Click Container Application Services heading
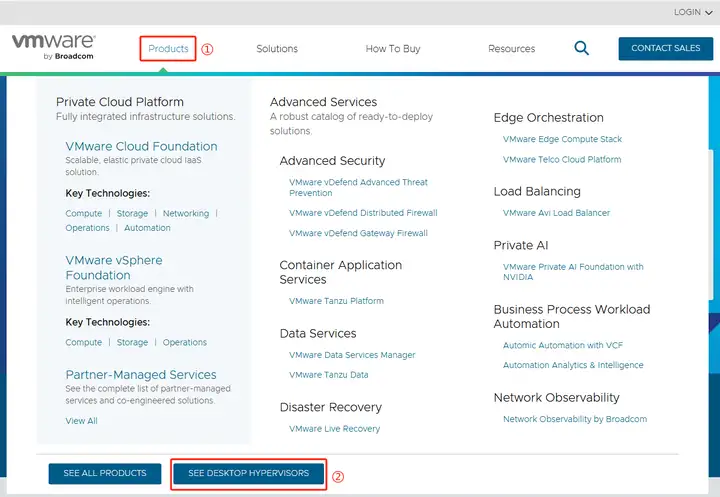 pos(341,272)
